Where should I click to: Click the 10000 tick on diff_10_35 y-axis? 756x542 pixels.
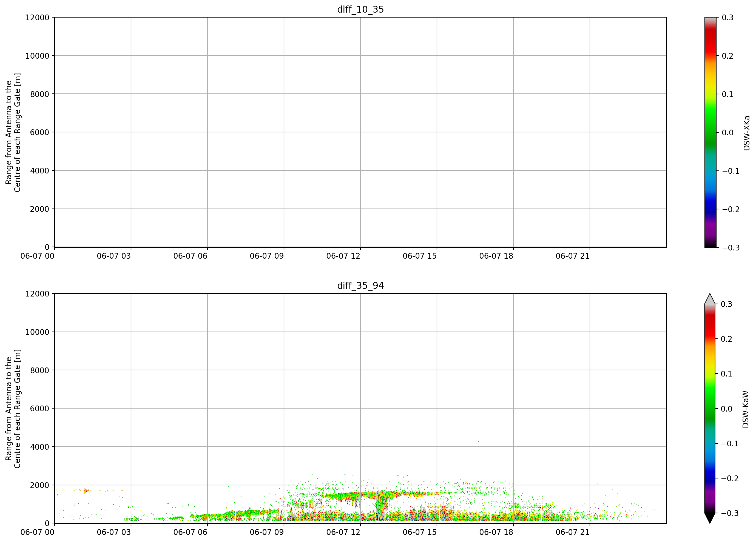point(37,56)
